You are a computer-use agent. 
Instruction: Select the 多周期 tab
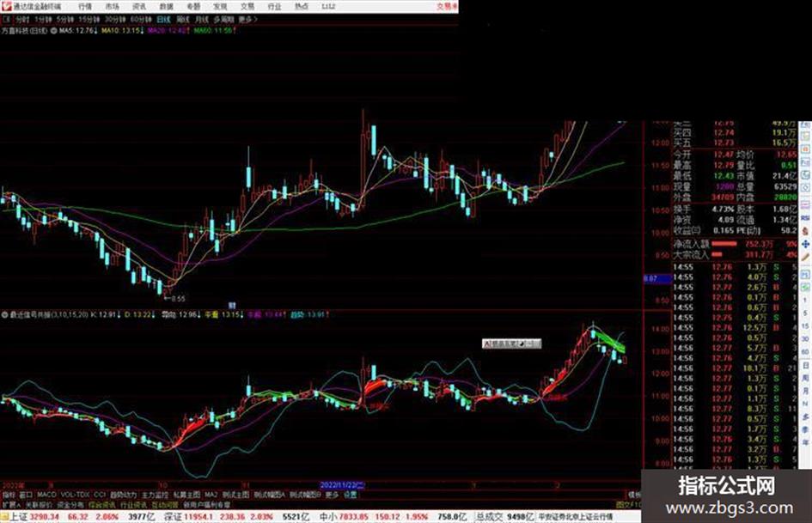coord(223,20)
